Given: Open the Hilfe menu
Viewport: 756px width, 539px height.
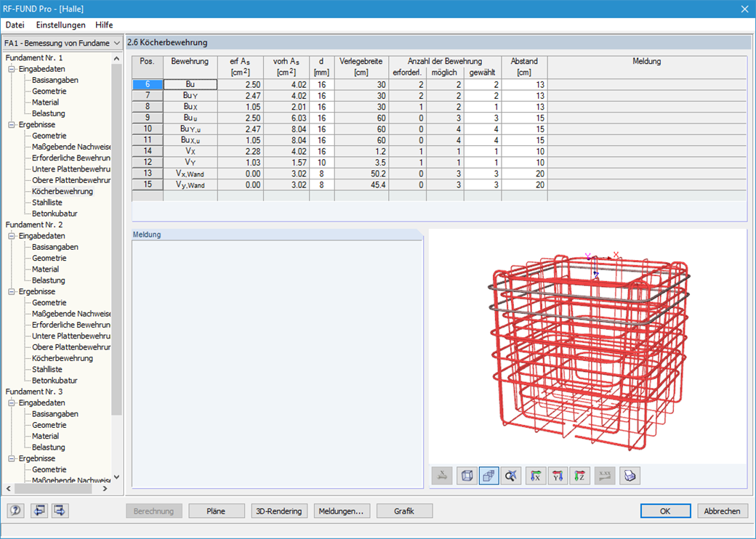Looking at the screenshot, I should [104, 25].
